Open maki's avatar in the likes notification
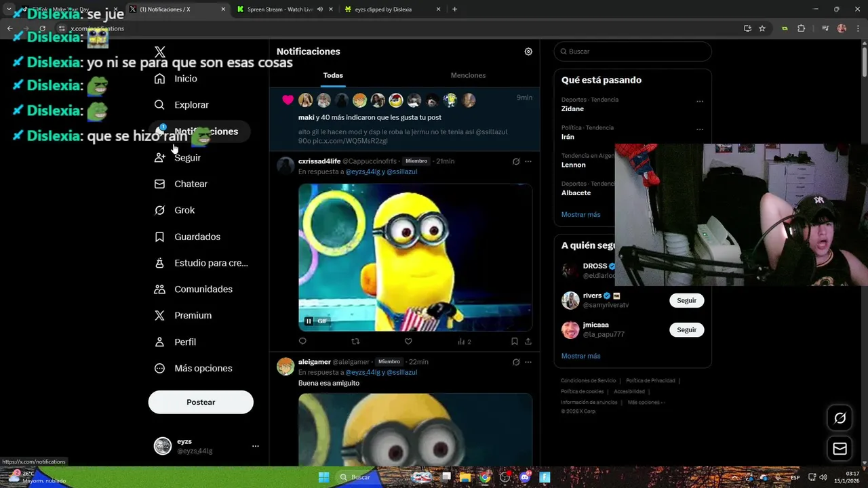Viewport: 868px width, 488px height. point(306,100)
